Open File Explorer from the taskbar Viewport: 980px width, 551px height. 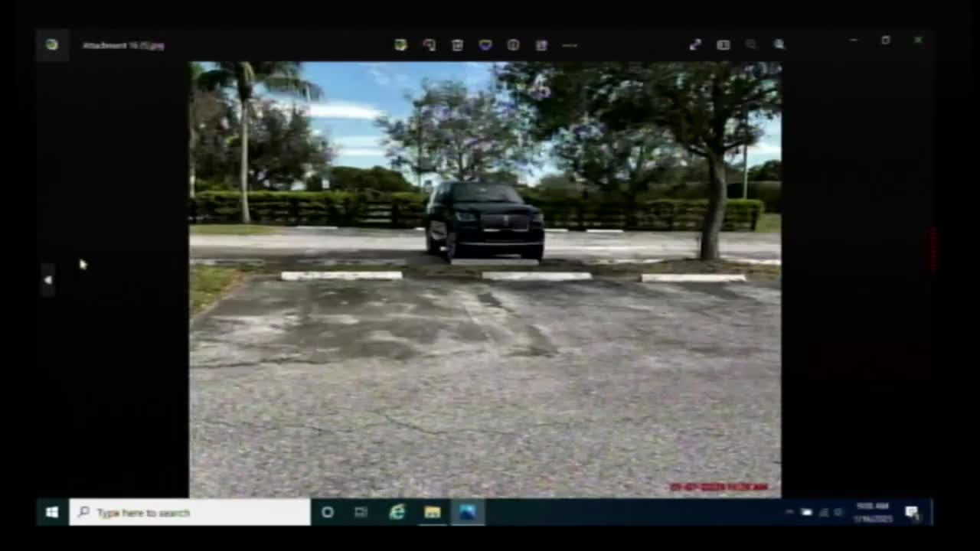433,512
